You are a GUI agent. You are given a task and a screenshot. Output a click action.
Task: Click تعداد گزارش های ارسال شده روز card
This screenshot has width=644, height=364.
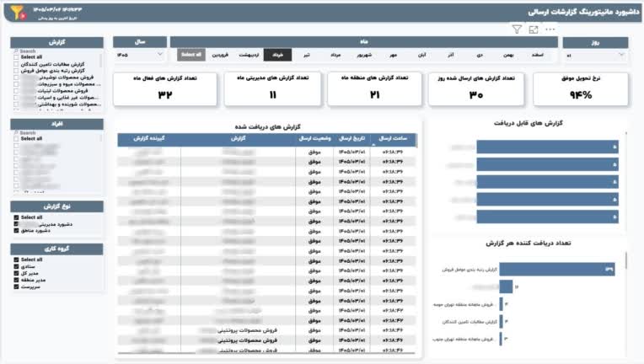(476, 89)
